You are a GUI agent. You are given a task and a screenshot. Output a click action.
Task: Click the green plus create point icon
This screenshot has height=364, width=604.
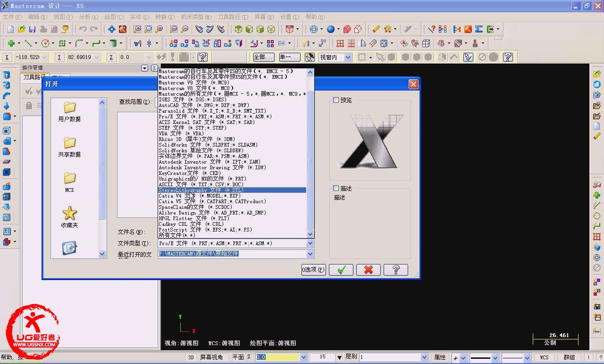tap(11, 43)
